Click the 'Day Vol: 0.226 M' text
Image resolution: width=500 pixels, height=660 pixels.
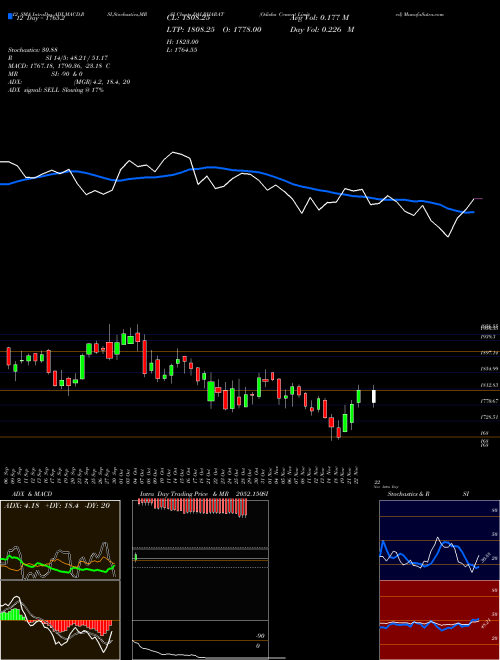[322, 29]
